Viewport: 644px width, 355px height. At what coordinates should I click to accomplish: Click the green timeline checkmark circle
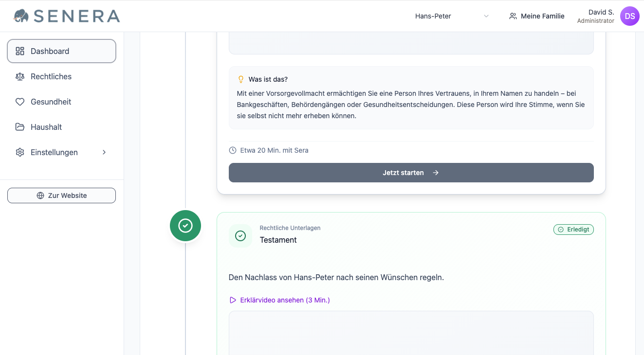[185, 226]
